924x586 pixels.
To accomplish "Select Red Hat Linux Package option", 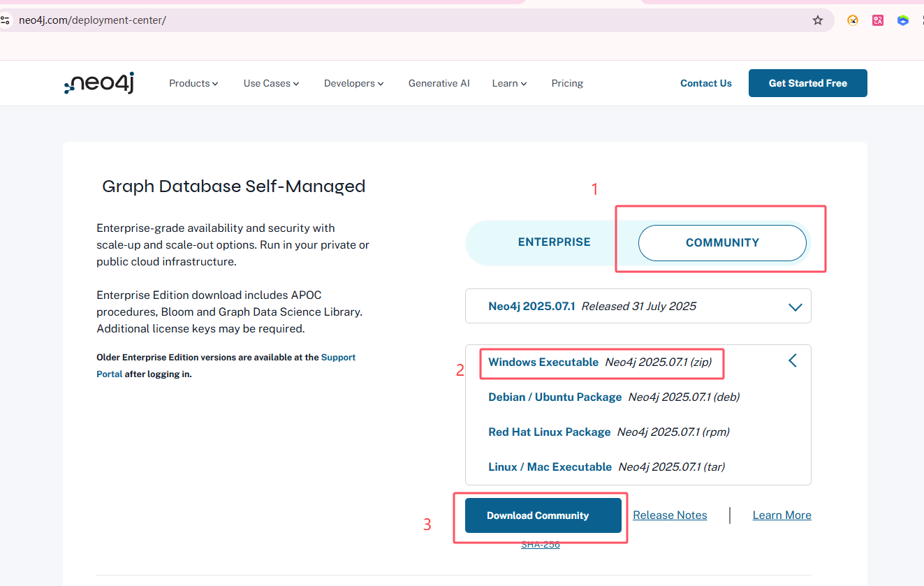I will tap(609, 432).
